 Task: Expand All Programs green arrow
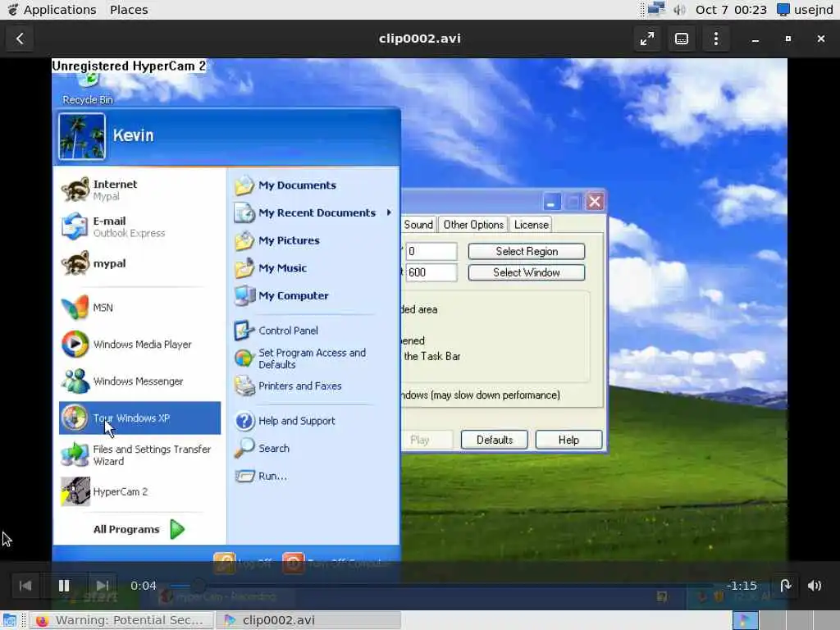click(x=177, y=529)
